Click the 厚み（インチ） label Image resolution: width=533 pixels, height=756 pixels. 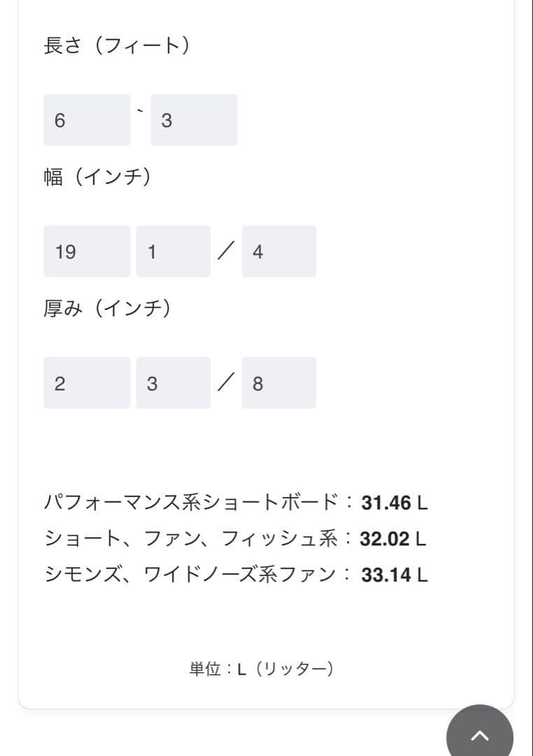[x=107, y=309]
